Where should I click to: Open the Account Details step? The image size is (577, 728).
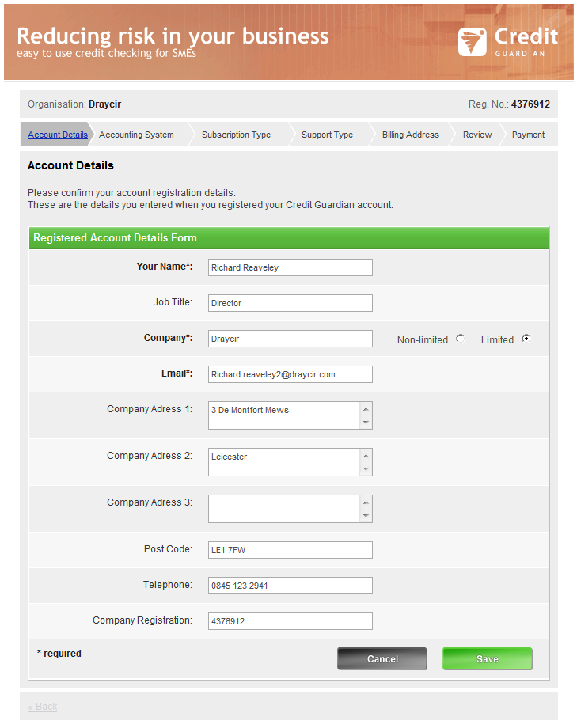(x=57, y=135)
